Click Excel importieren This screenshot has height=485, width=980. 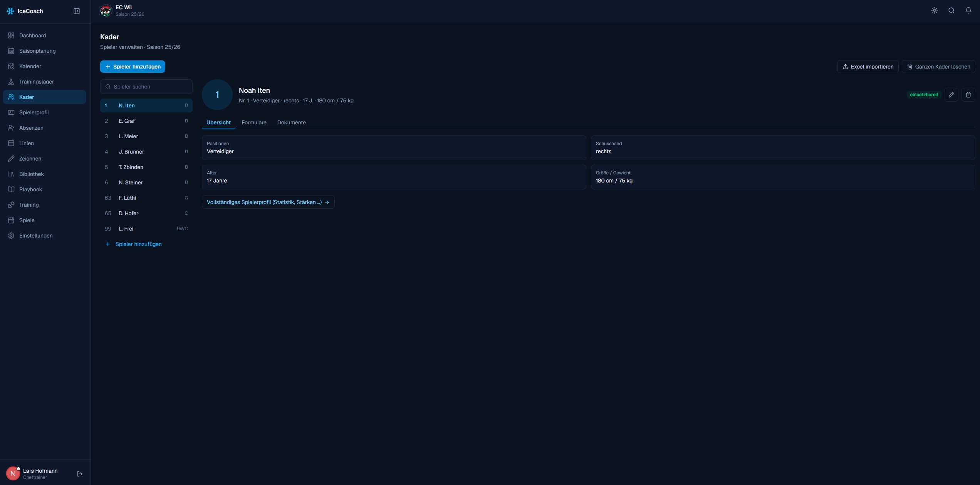click(868, 67)
